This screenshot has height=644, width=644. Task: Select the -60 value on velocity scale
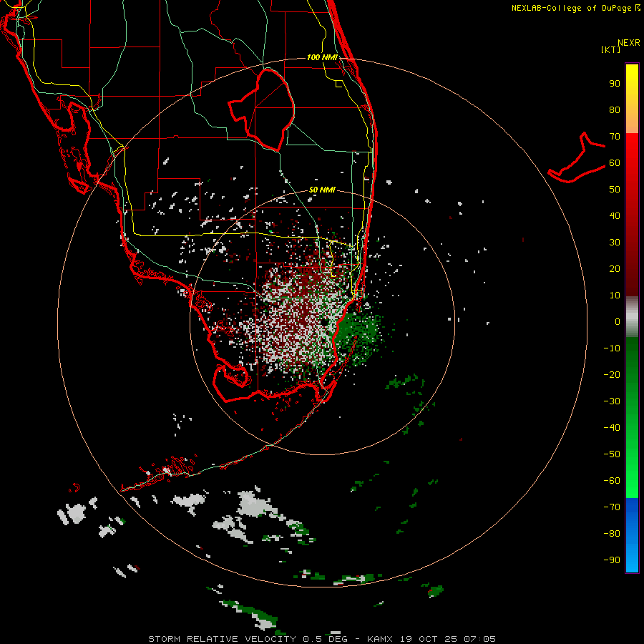tap(612, 481)
